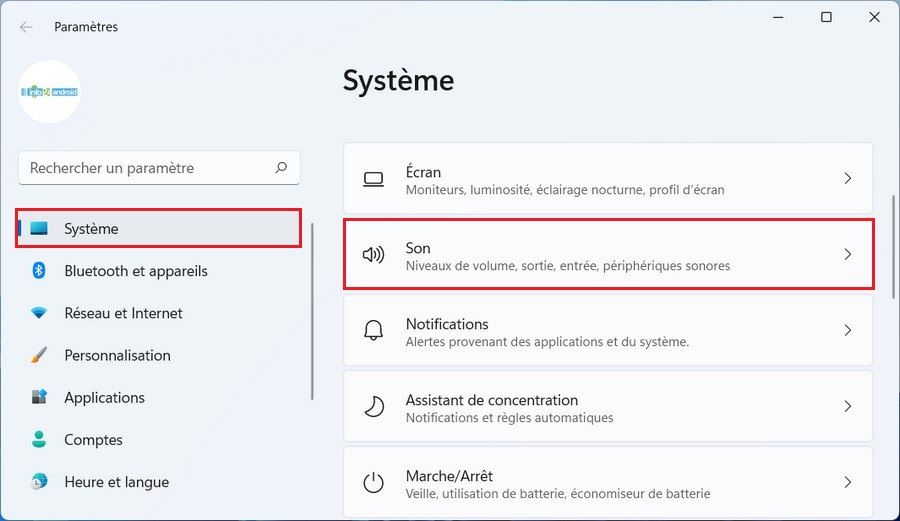
Task: Open Écran display settings
Action: click(x=608, y=178)
